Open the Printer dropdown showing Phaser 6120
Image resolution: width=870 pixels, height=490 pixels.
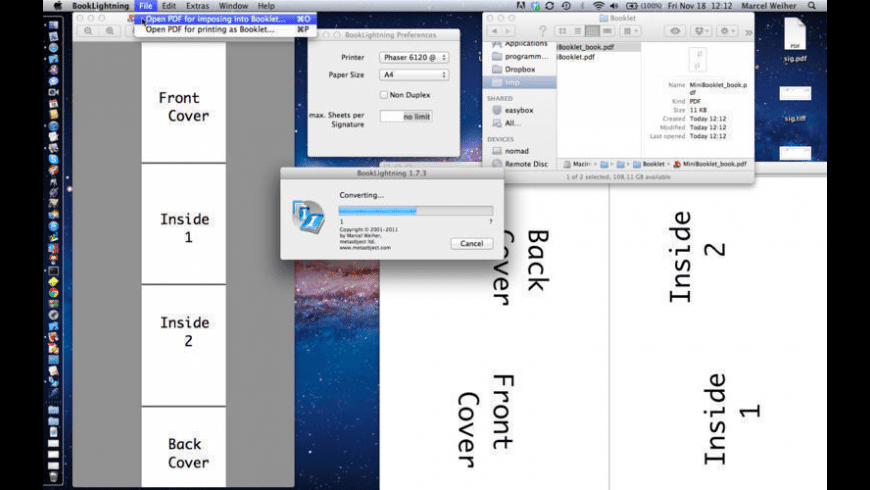click(x=414, y=57)
